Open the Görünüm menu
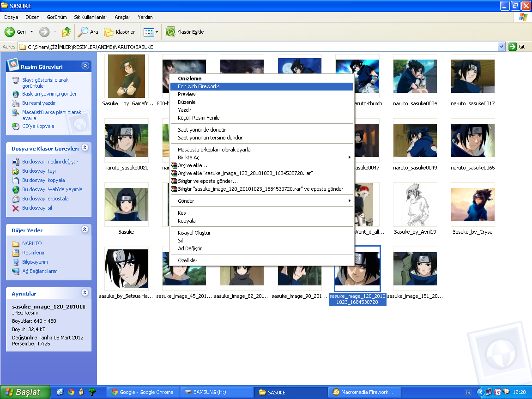 pyautogui.click(x=57, y=17)
